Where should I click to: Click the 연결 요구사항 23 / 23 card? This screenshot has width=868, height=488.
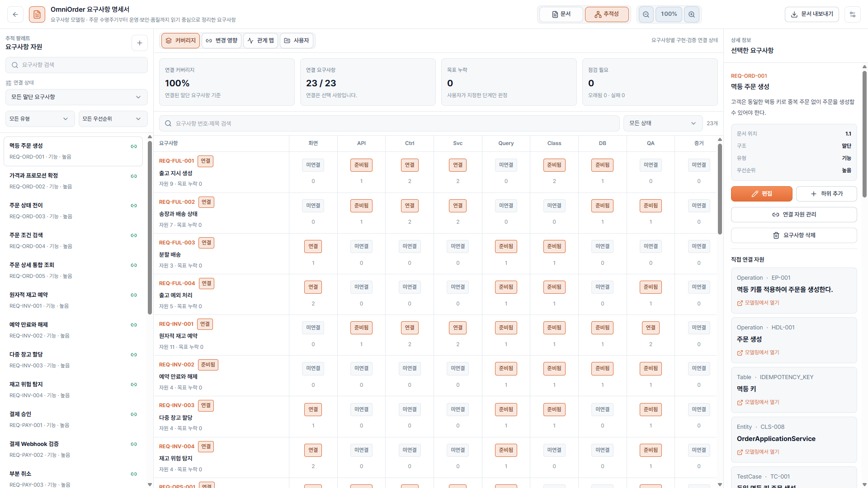tap(368, 82)
